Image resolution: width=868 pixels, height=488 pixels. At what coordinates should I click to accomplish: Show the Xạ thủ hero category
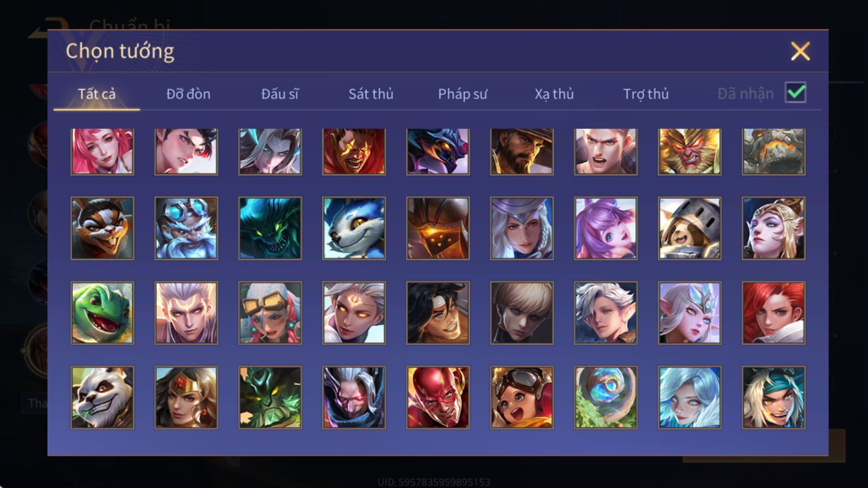coord(554,94)
